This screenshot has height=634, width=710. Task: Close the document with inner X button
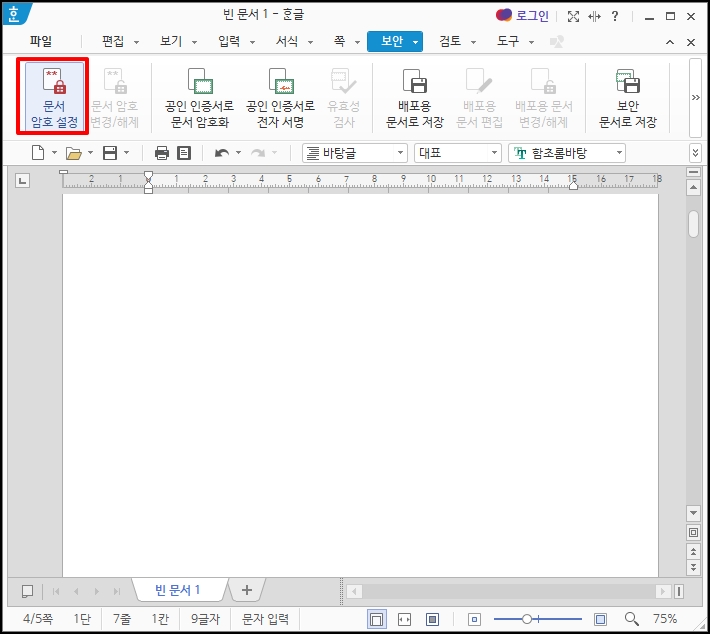691,42
